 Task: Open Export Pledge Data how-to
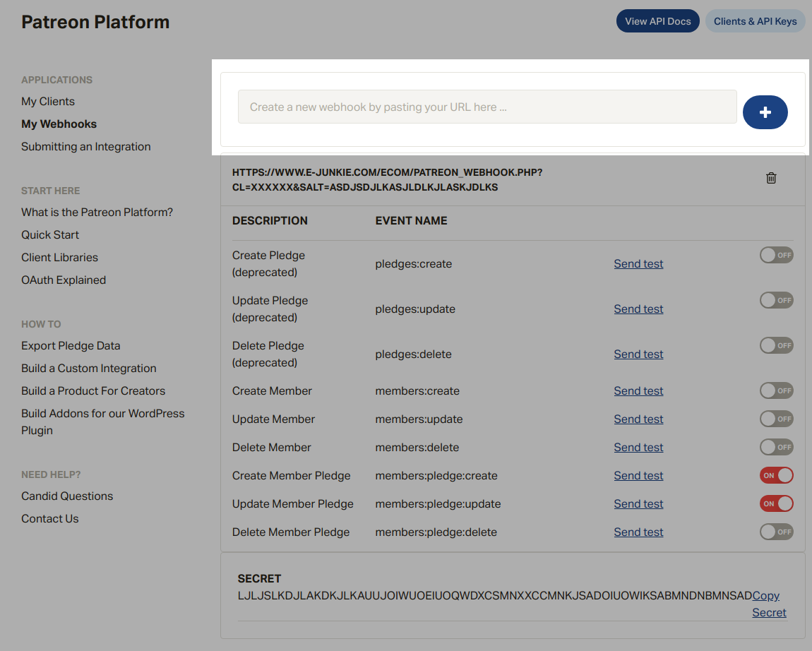[x=71, y=346]
